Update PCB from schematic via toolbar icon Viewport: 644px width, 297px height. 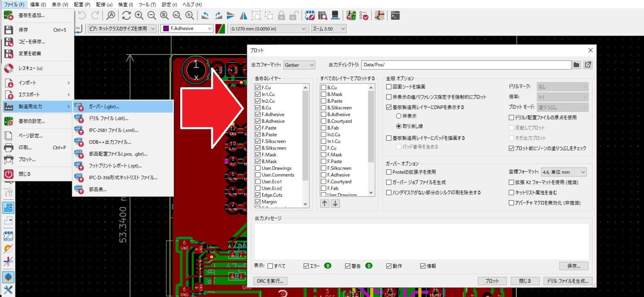(350, 15)
